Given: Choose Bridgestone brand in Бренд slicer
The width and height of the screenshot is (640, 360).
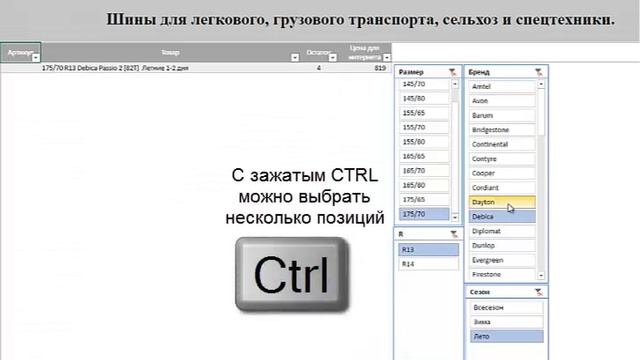Looking at the screenshot, I should (x=502, y=130).
